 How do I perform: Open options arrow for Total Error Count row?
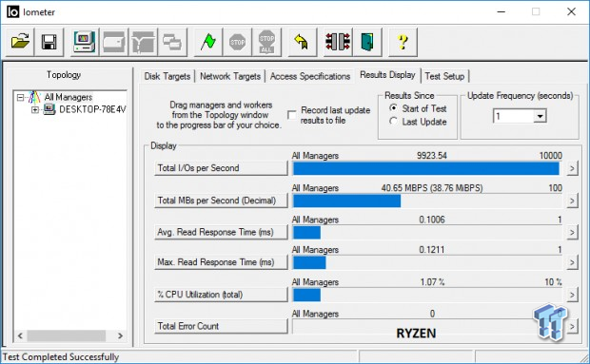click(x=572, y=326)
